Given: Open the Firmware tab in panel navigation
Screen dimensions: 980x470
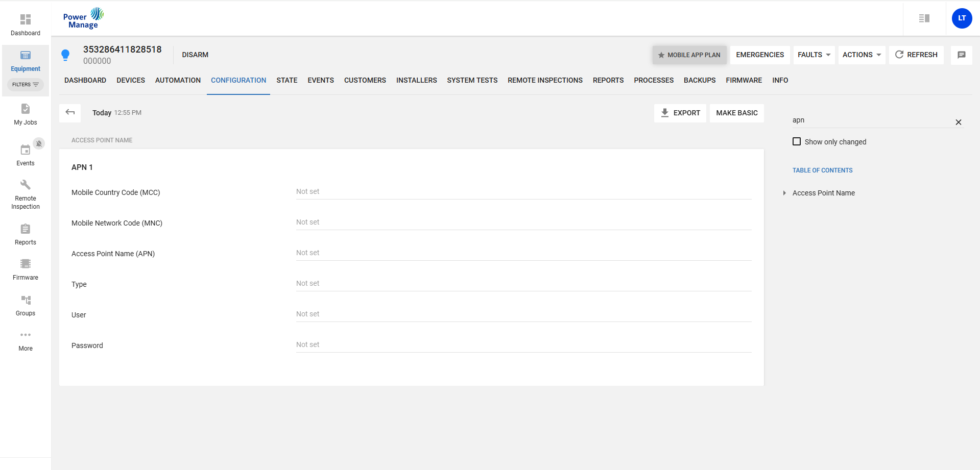Looking at the screenshot, I should 744,81.
